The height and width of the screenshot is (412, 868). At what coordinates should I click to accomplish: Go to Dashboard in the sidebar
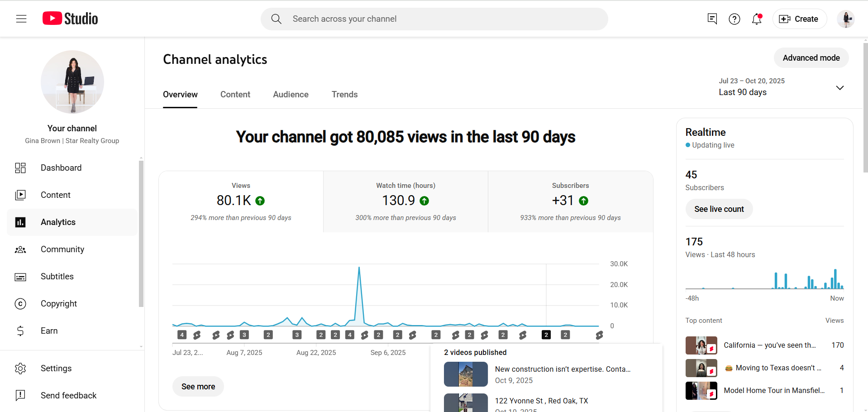pos(61,168)
